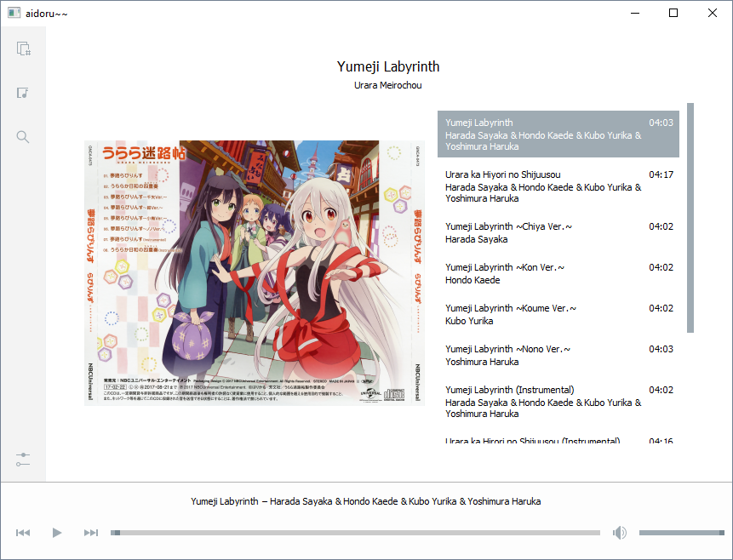
Task: Click the aidoru app icon in title bar
Action: click(14, 13)
